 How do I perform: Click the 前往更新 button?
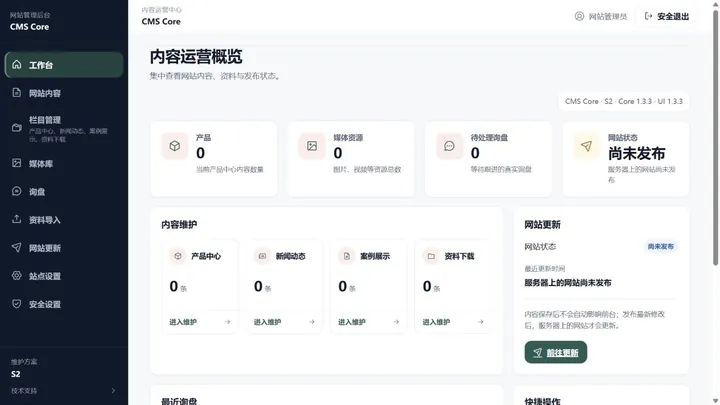click(x=556, y=352)
